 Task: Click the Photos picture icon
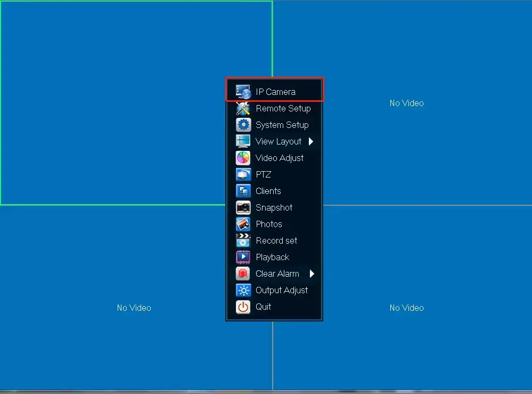(x=243, y=224)
